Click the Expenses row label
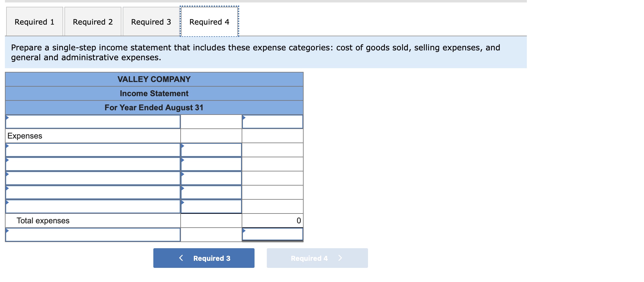 point(25,135)
